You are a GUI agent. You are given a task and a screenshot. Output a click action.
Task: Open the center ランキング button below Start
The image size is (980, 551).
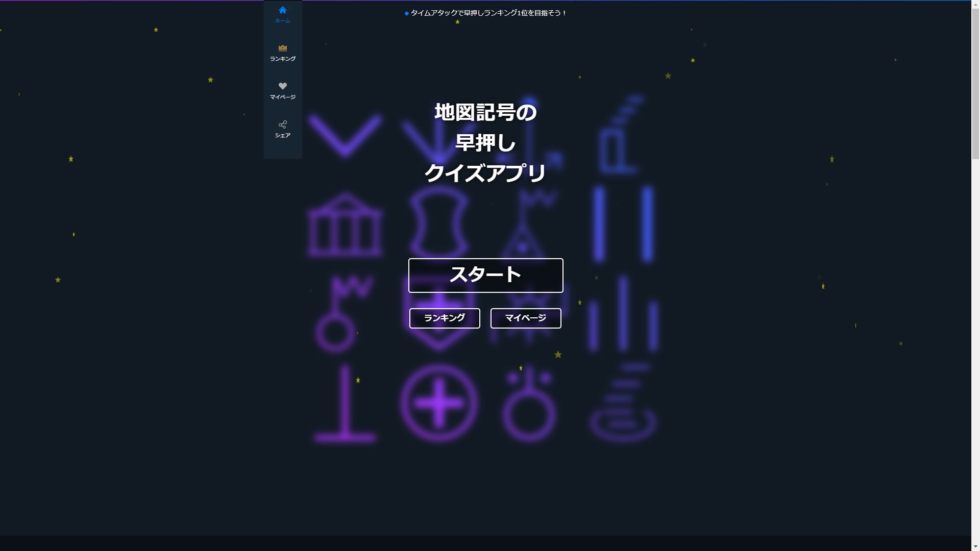pos(444,318)
